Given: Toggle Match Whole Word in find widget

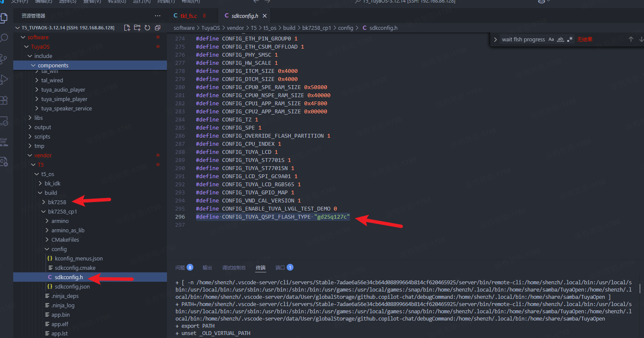Looking at the screenshot, I should pos(561,39).
